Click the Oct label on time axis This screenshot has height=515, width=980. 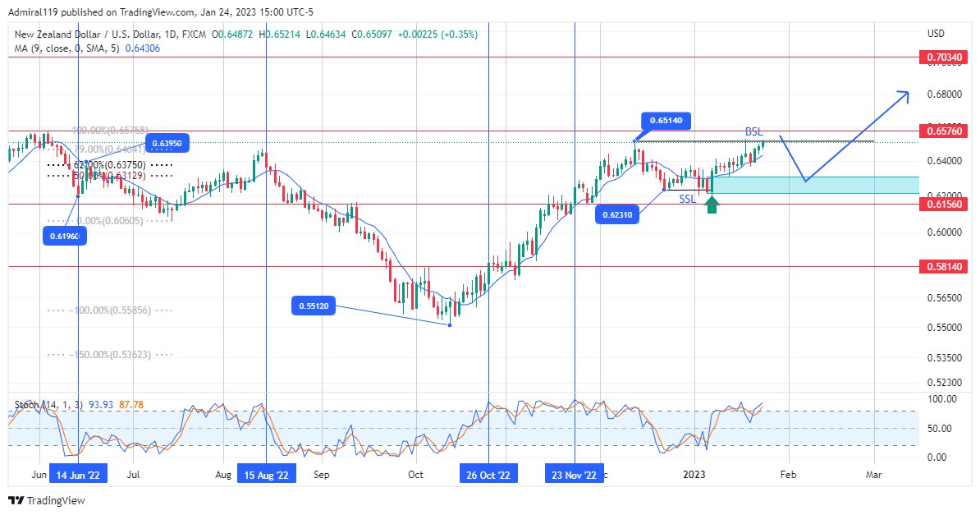click(x=415, y=475)
